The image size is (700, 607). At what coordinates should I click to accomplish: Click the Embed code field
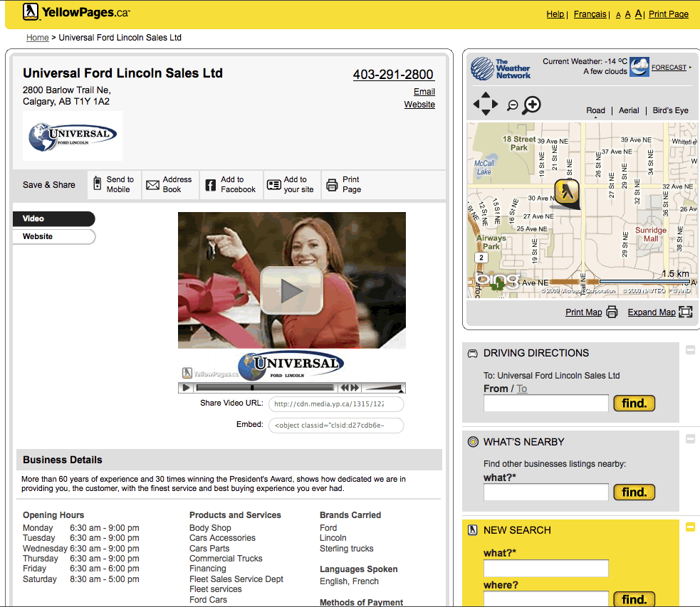[336, 426]
